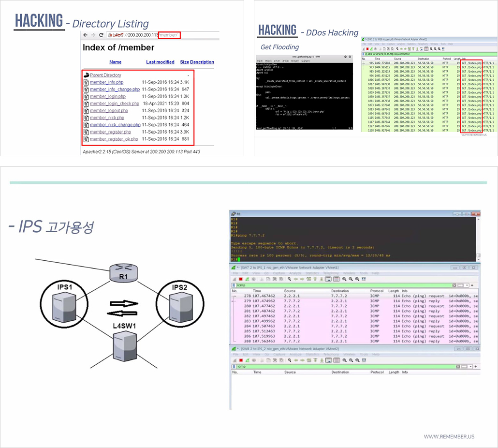Click the browser back arrow button
Viewport: 498px width, 448px height.
click(x=86, y=35)
